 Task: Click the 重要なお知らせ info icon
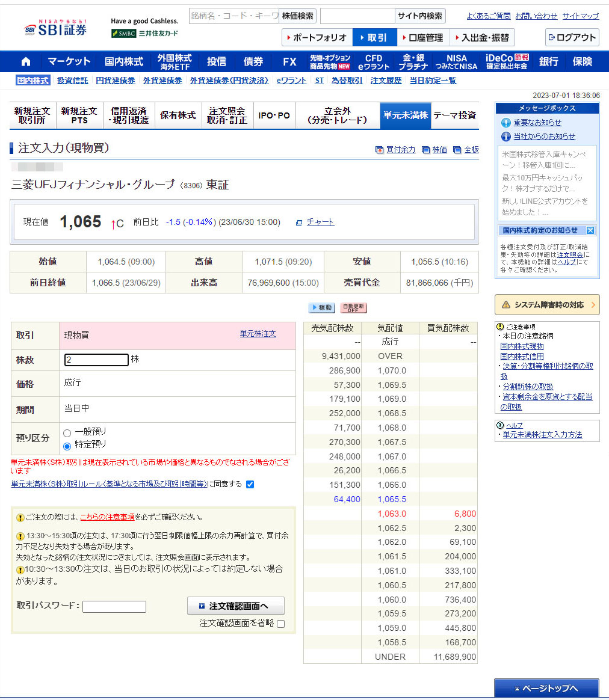click(x=506, y=123)
